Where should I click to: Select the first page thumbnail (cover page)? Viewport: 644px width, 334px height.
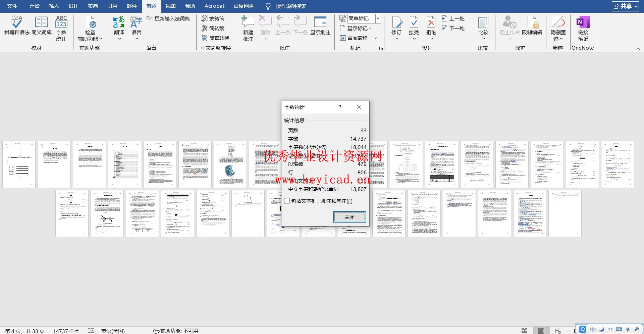(x=19, y=164)
